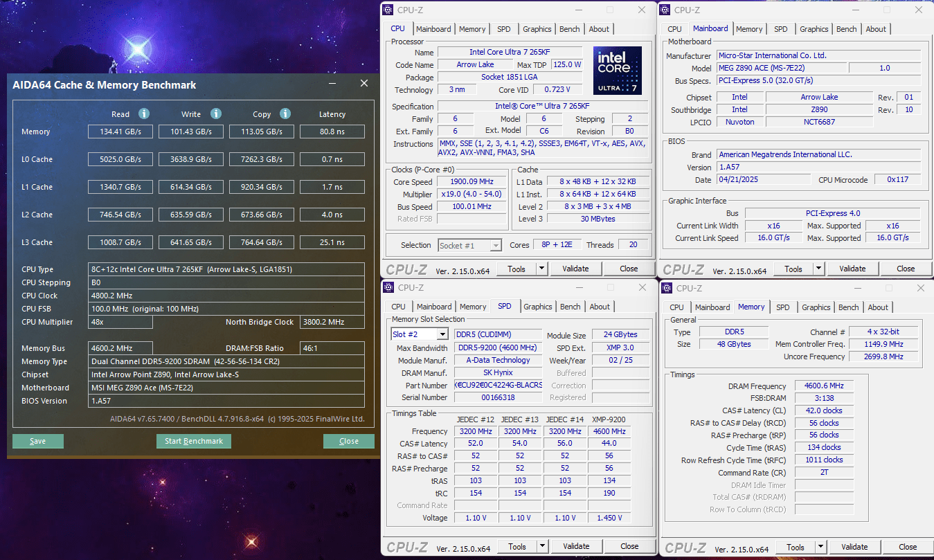934x560 pixels.
Task: Open Tools dropdown arrow in CPU-Z Memory window
Action: pyautogui.click(x=820, y=547)
